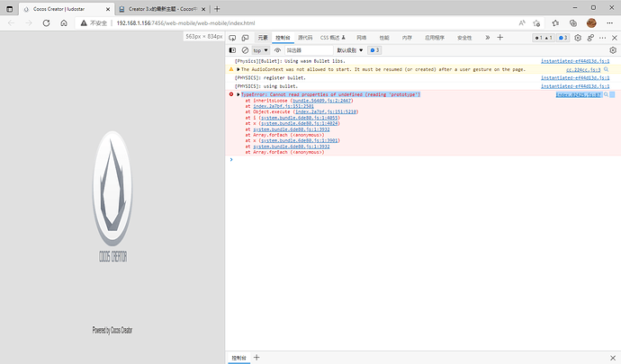Open the console settings gear on the filter row

(x=613, y=50)
